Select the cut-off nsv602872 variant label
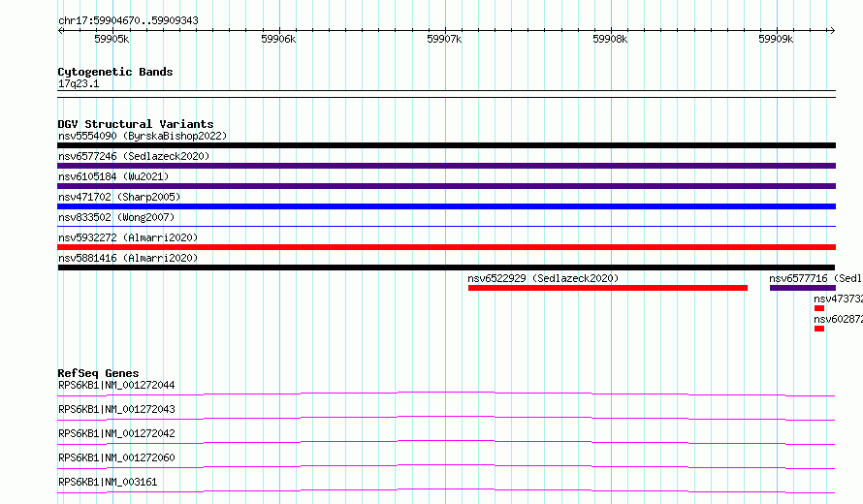Image resolution: width=863 pixels, height=504 pixels. 838,319
